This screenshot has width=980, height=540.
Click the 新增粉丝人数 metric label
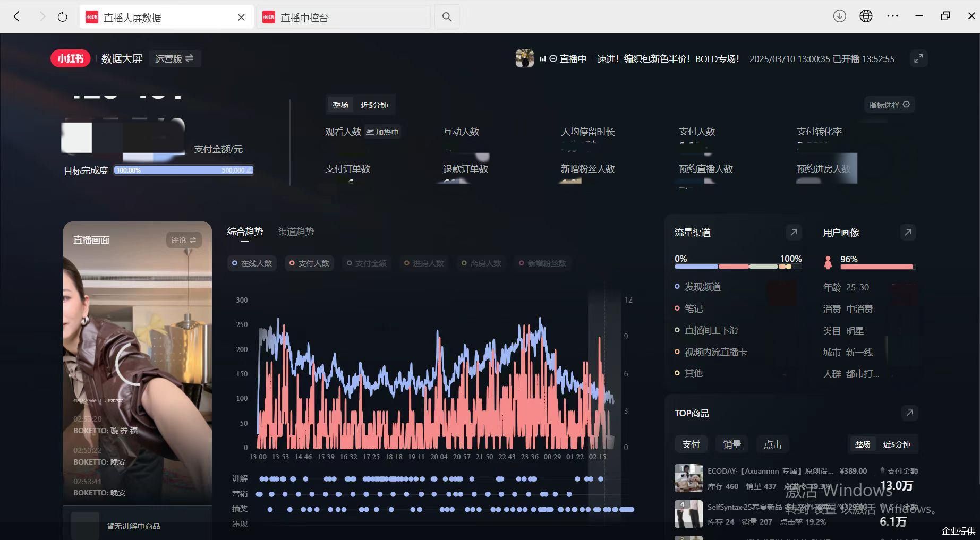pos(588,169)
